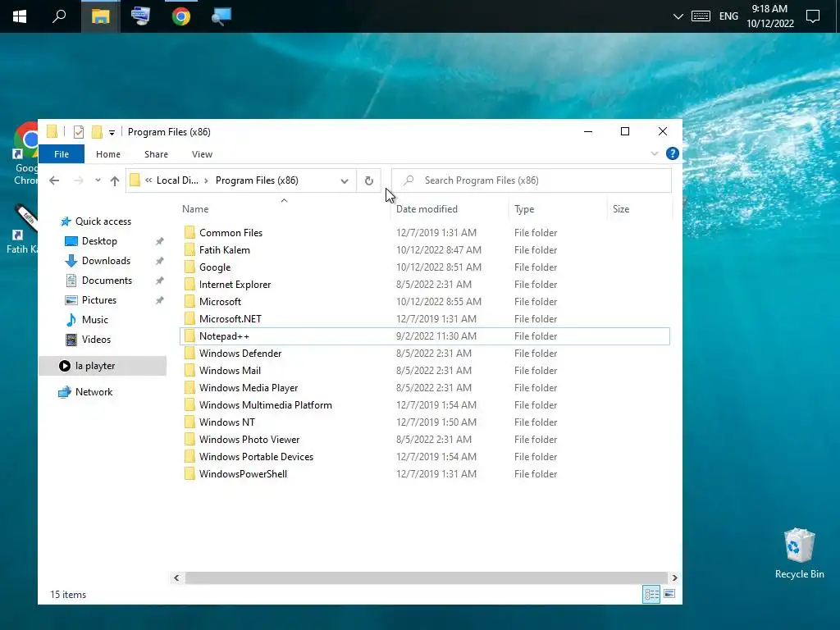Select the Windows Mail folder icon
Image resolution: width=840 pixels, height=630 pixels.
tap(189, 371)
